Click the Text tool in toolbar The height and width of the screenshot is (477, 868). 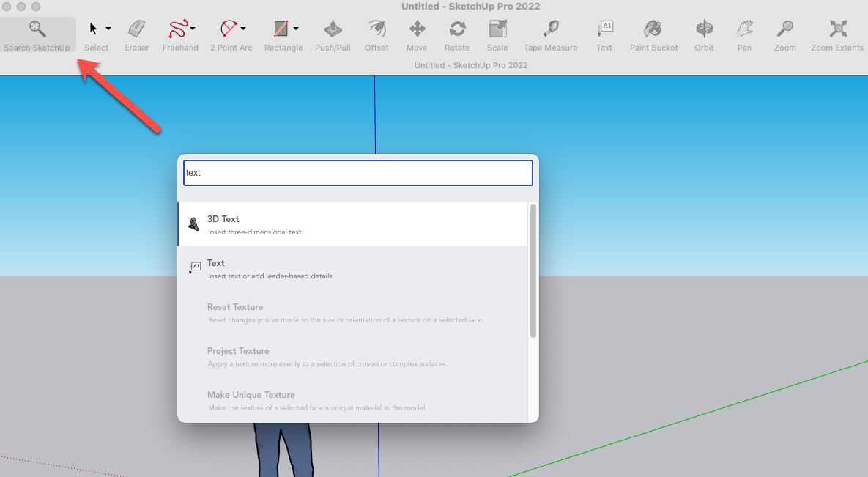604,35
